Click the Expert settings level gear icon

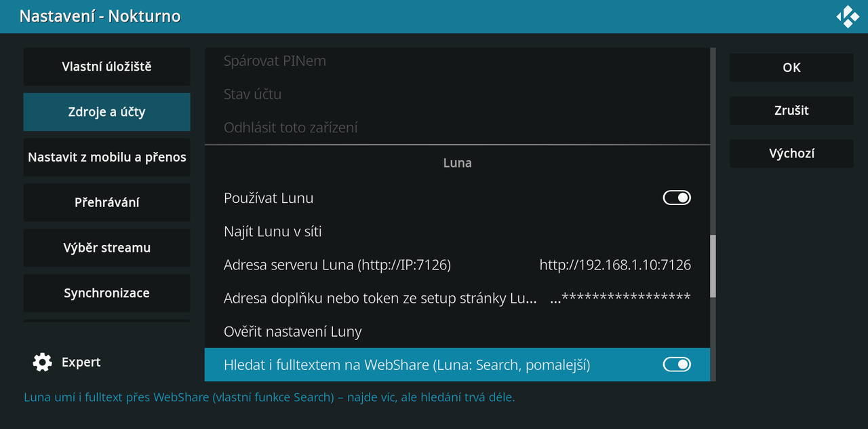(x=42, y=362)
